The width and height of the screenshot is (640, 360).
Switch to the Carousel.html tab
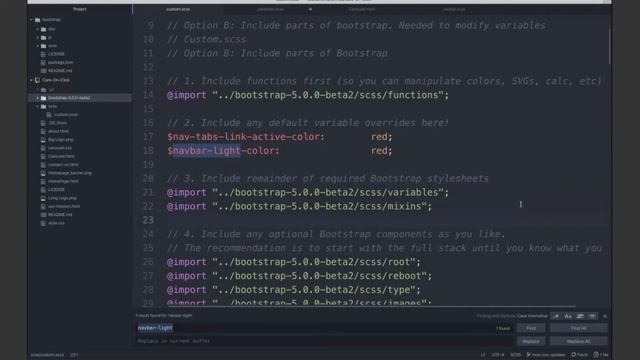pos(362,9)
